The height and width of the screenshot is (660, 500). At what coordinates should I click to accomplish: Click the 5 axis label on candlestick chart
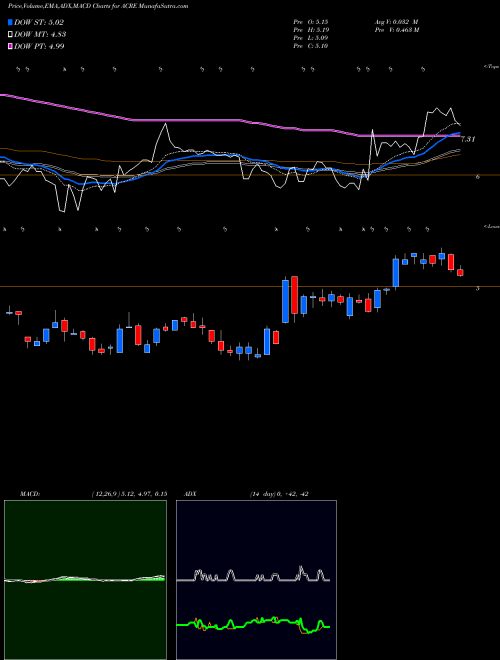pyautogui.click(x=478, y=288)
